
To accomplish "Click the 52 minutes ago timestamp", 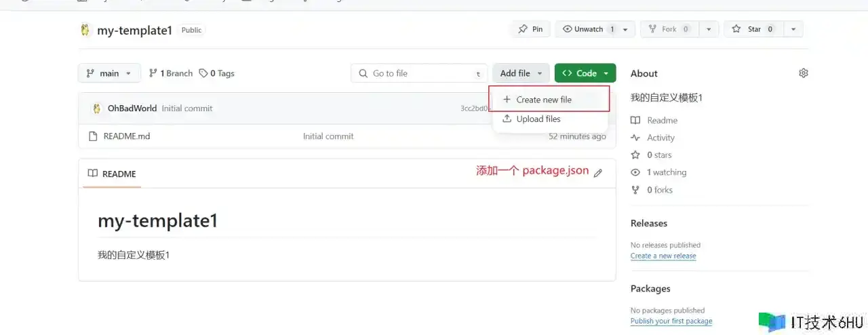I will click(577, 136).
